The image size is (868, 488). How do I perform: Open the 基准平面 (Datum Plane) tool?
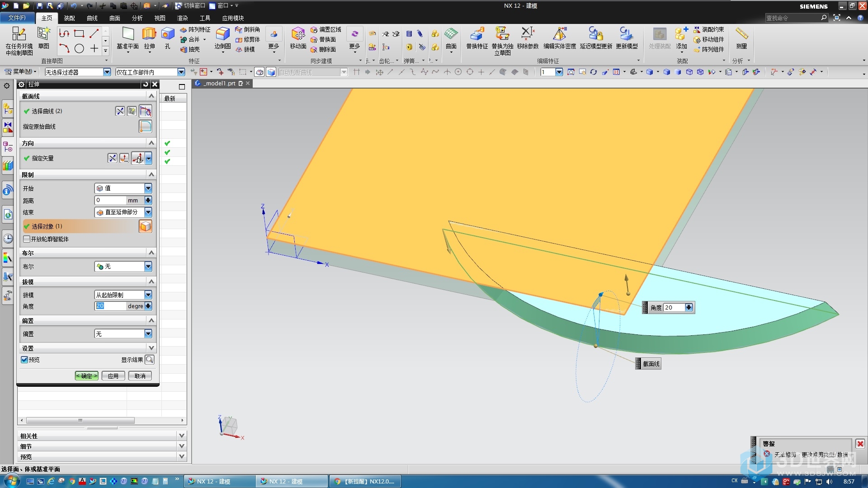click(x=127, y=38)
